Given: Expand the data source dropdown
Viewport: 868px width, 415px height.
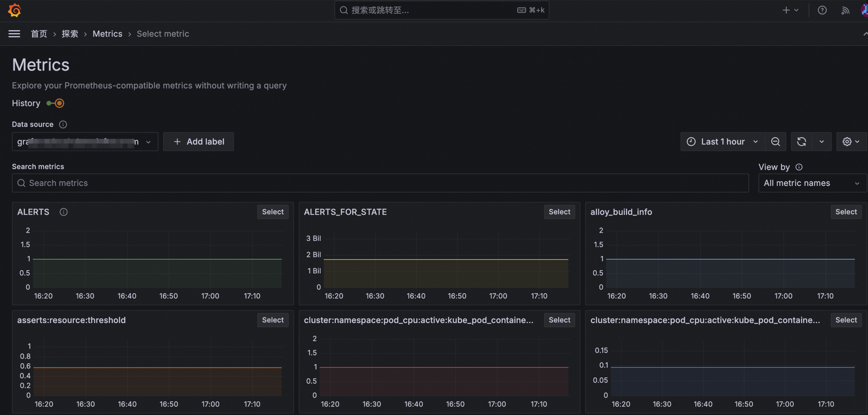Looking at the screenshot, I should click(x=85, y=142).
